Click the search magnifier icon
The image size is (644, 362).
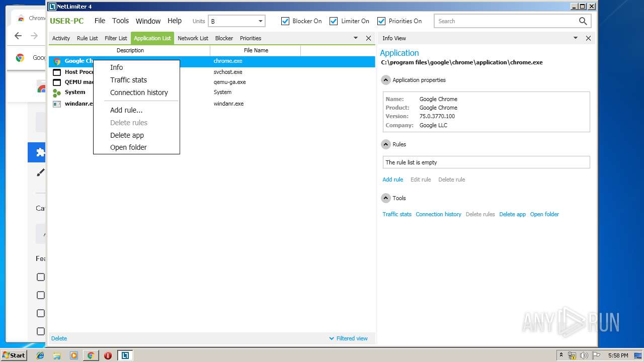point(583,21)
